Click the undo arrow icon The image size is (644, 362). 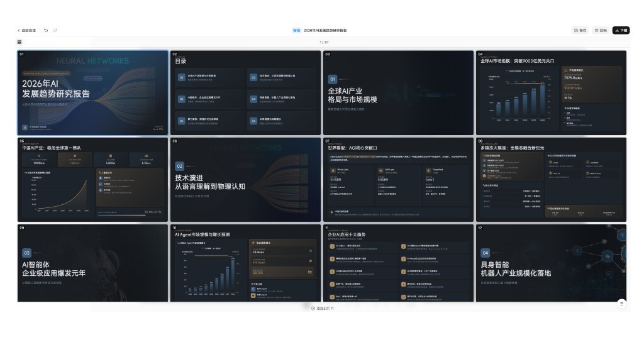pos(46,30)
